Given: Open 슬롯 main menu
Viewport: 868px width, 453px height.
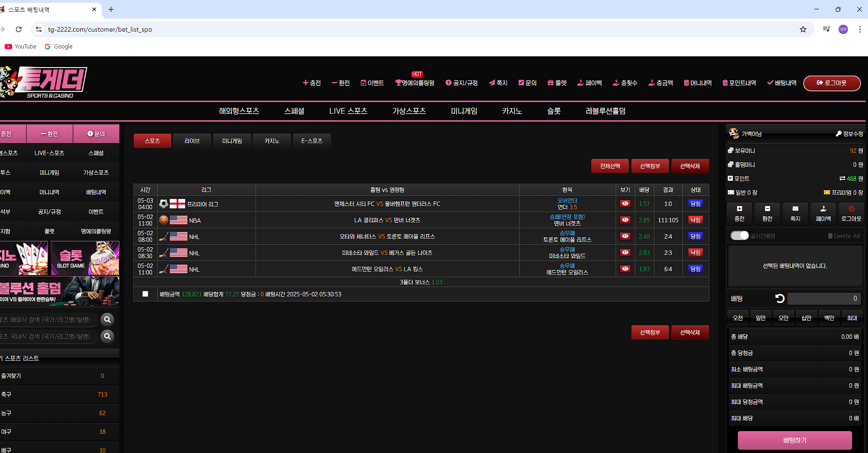Looking at the screenshot, I should [x=554, y=111].
